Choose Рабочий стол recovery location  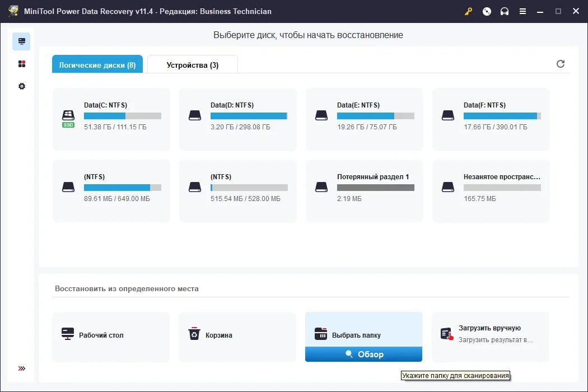tap(111, 337)
